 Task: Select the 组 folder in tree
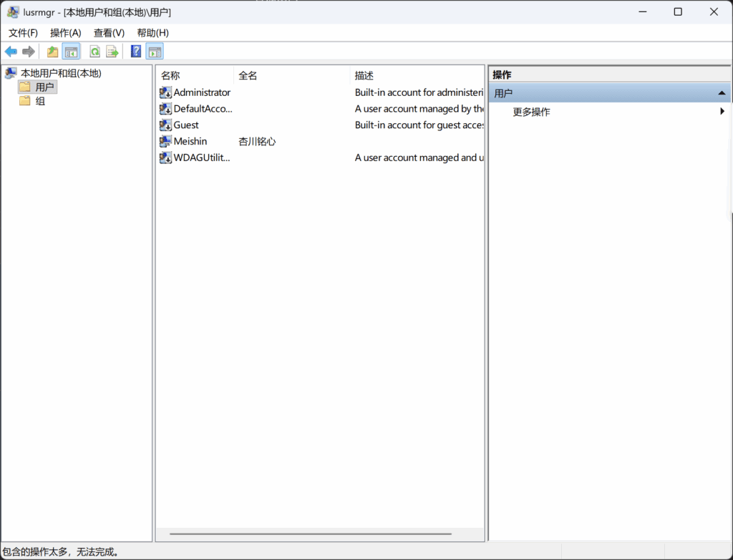pyautogui.click(x=40, y=101)
